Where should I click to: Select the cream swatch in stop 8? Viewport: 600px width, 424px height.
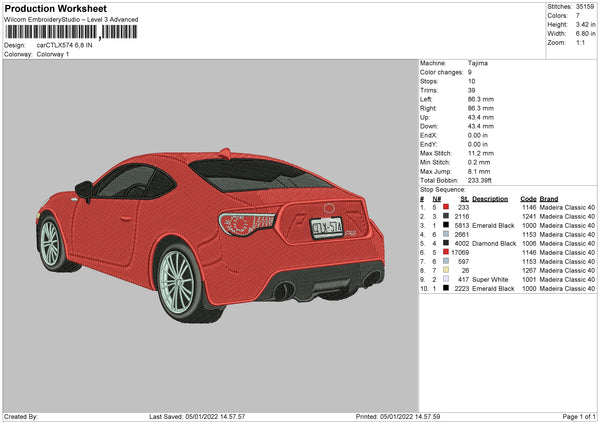click(x=444, y=270)
